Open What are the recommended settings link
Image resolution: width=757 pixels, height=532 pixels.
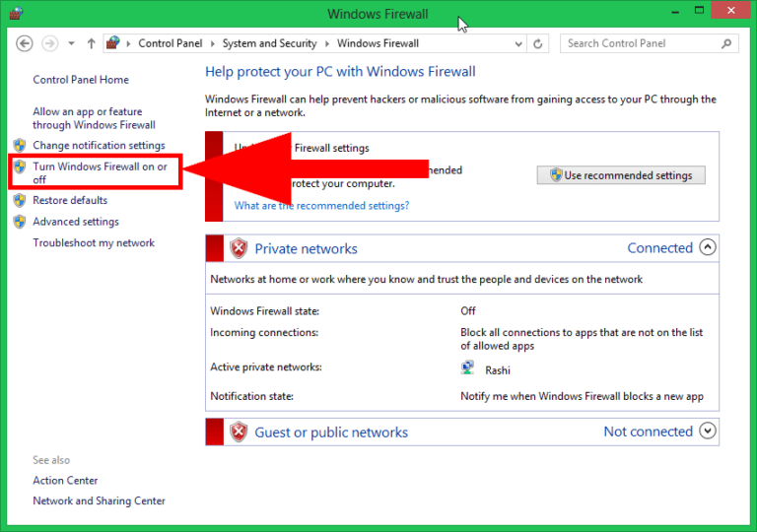coord(321,206)
